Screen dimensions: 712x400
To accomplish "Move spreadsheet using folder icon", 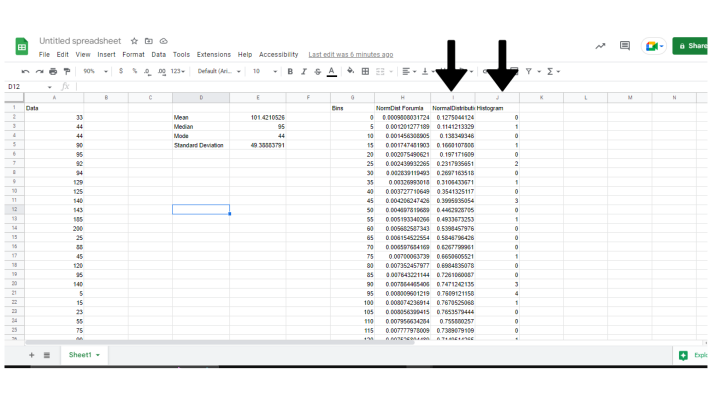I will coord(148,41).
